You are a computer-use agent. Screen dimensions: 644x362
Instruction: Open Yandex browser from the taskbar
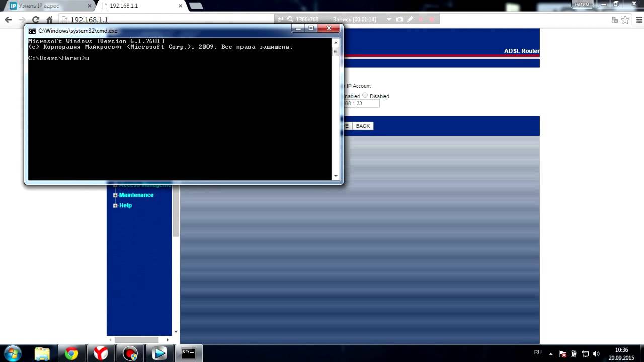pyautogui.click(x=101, y=353)
